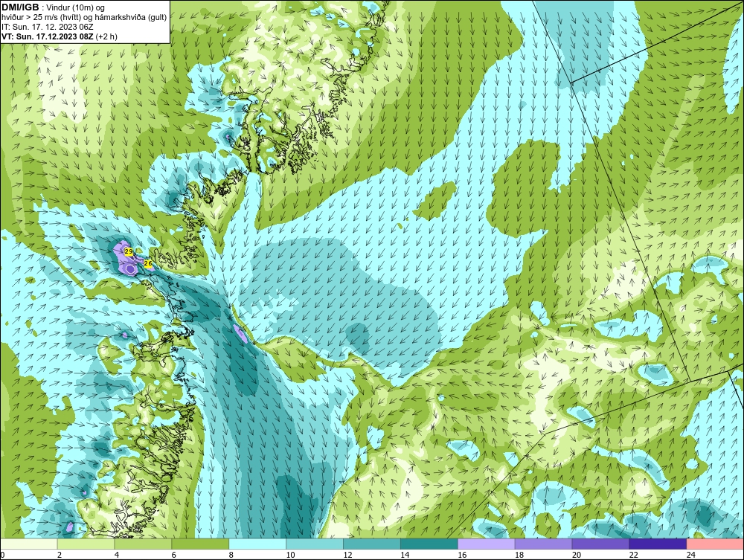Select the 0–2 m/s pale legend swatch
This screenshot has height=560, width=744.
(29, 544)
